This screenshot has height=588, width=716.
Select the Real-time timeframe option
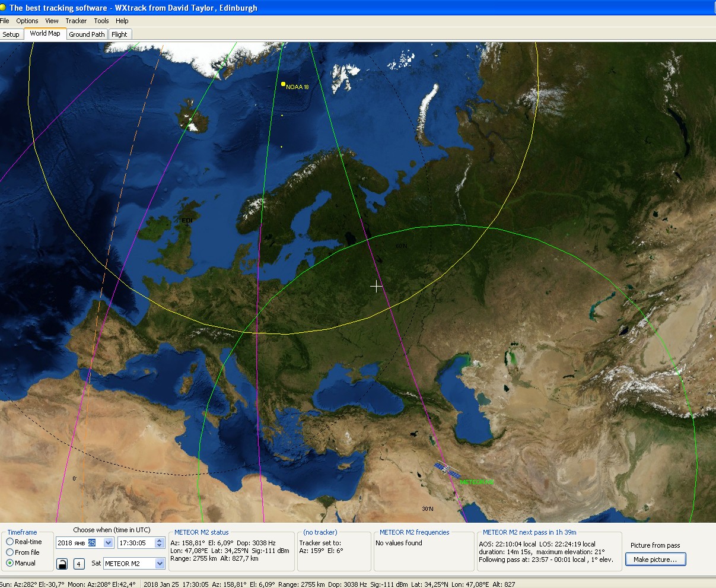point(24,542)
